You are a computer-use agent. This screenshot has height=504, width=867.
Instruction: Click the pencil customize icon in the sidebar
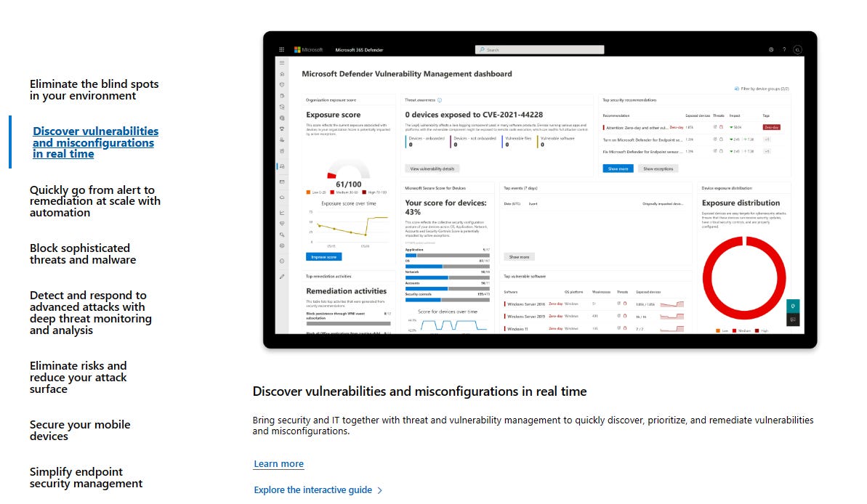[282, 276]
